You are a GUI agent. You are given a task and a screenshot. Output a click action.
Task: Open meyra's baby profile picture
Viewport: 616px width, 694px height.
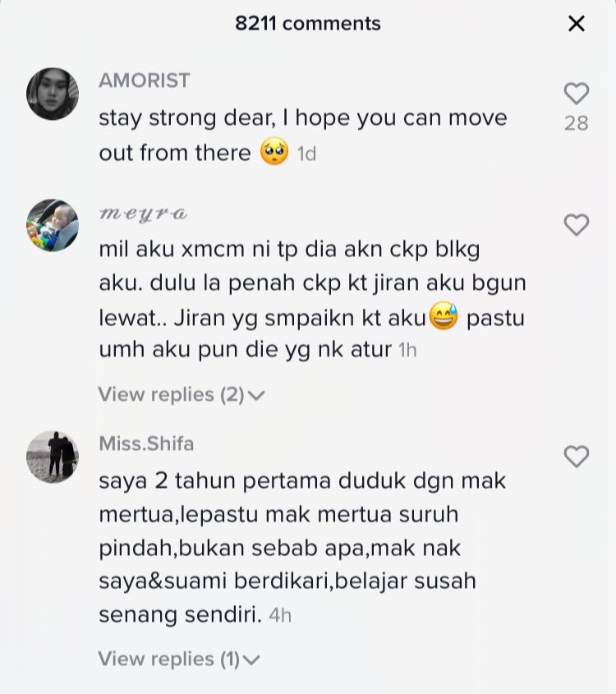click(53, 225)
